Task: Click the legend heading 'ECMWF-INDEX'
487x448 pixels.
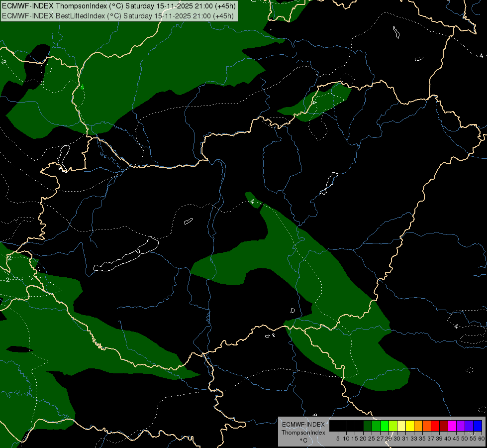Action: click(303, 425)
